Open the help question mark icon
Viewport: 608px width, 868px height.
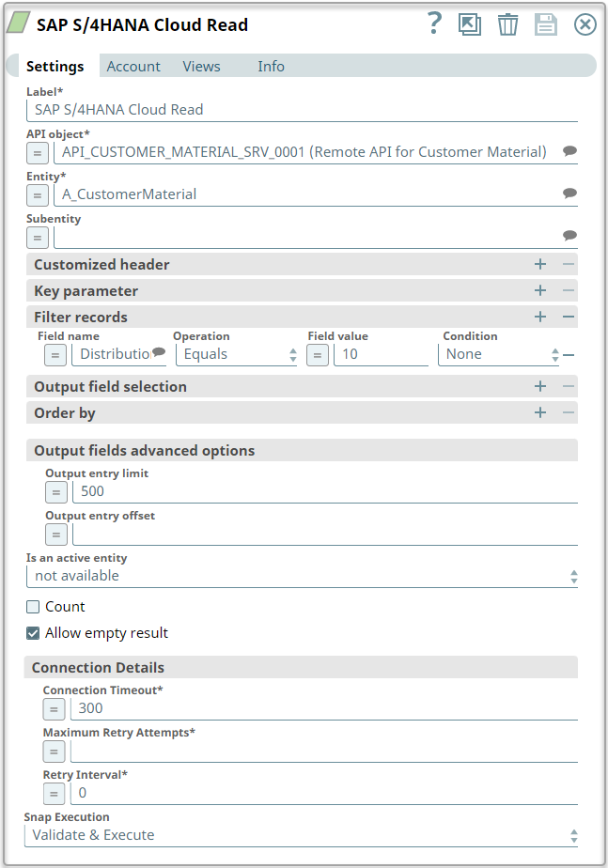435,23
